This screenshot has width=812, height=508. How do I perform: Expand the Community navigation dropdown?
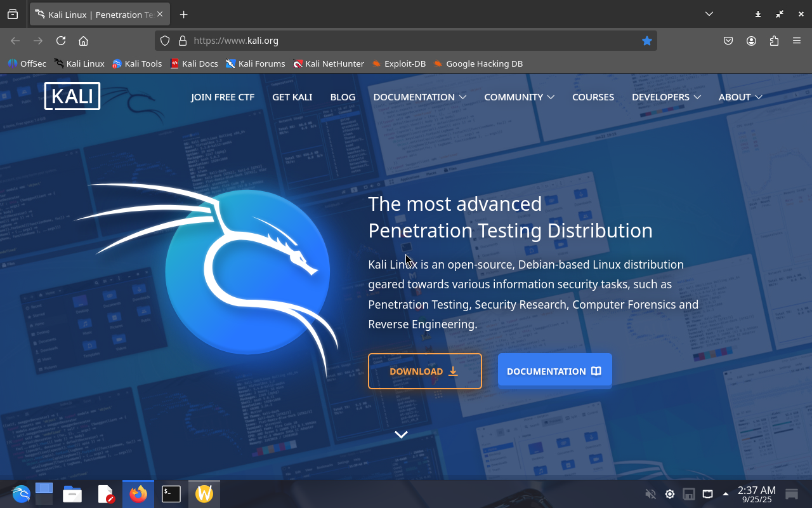pos(519,97)
